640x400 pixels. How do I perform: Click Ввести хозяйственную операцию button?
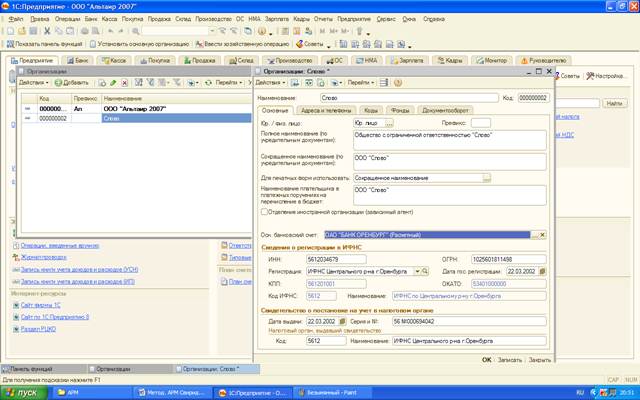(242, 44)
